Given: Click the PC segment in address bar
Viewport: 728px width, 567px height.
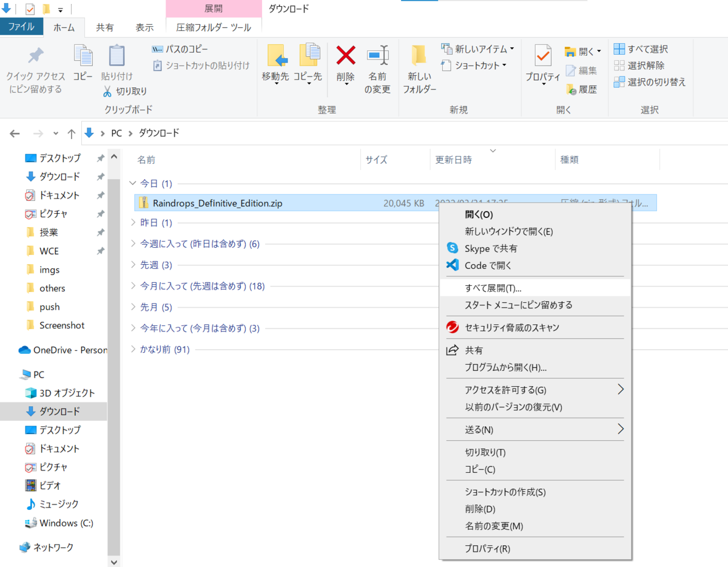Looking at the screenshot, I should 116,133.
